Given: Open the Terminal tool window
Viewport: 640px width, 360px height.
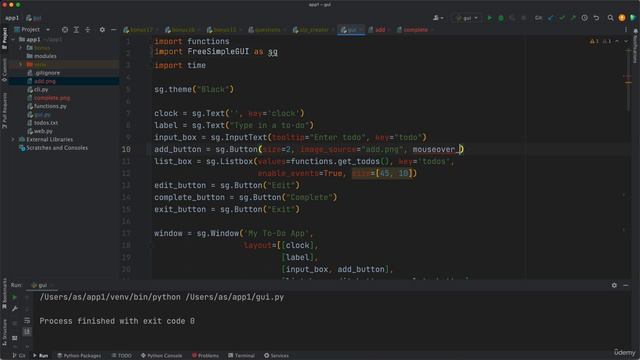Looking at the screenshot, I should tap(242, 356).
